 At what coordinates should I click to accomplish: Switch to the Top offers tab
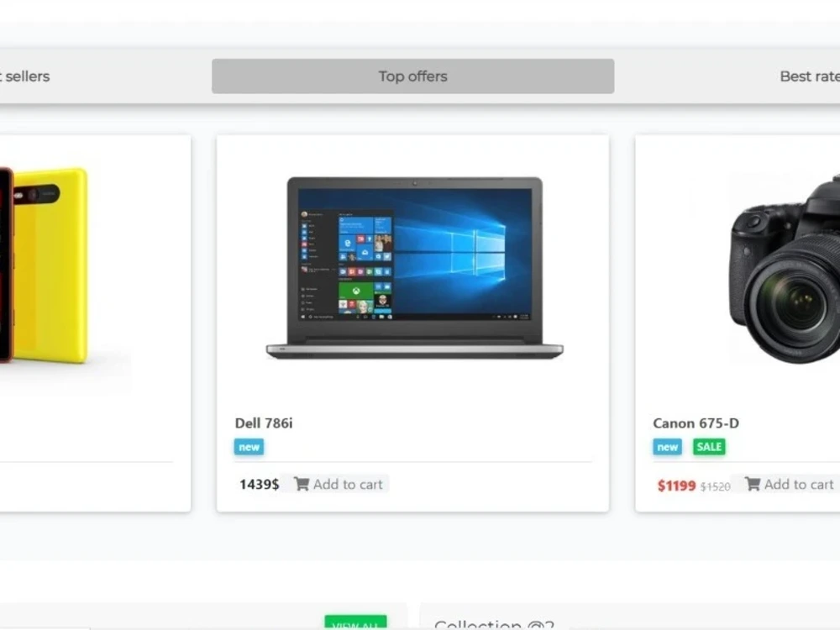click(x=412, y=76)
